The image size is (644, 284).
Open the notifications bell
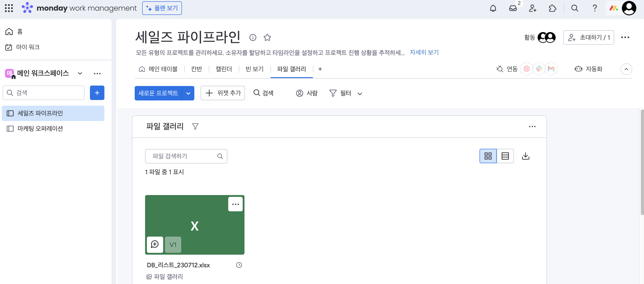tap(493, 8)
